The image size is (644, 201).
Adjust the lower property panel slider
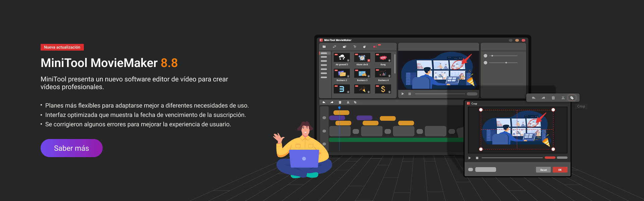504,63
